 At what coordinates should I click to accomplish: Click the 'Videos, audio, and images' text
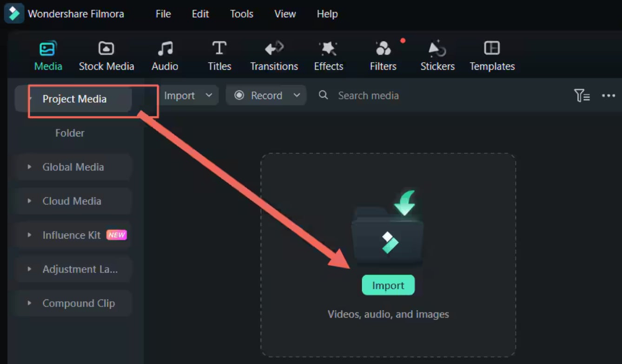coord(388,314)
